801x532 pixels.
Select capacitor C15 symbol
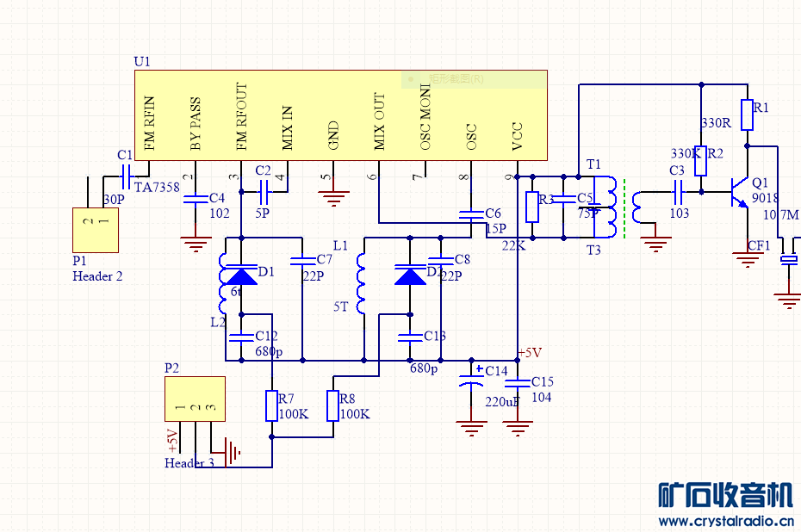coord(517,383)
